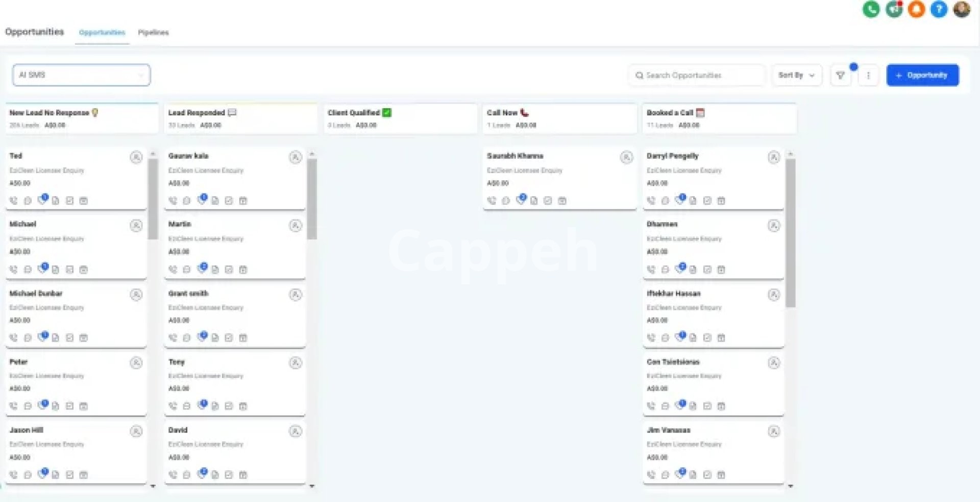Select the Opportunities tab
This screenshot has width=980, height=502.
click(102, 32)
